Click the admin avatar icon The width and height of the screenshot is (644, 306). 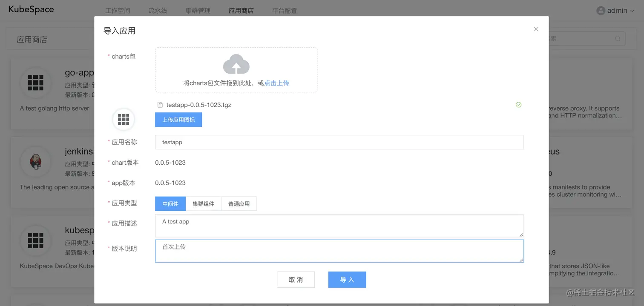(600, 10)
